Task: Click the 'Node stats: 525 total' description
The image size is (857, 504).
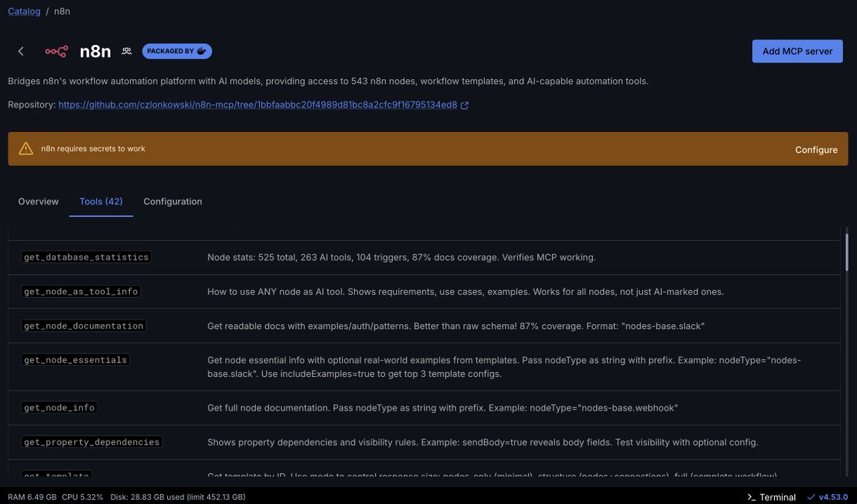Action: [x=401, y=257]
